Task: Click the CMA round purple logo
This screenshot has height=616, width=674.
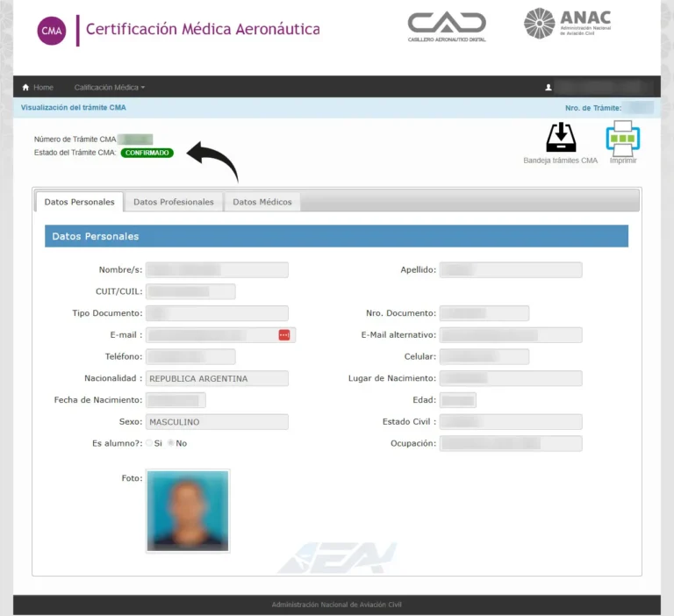Action: 52,31
